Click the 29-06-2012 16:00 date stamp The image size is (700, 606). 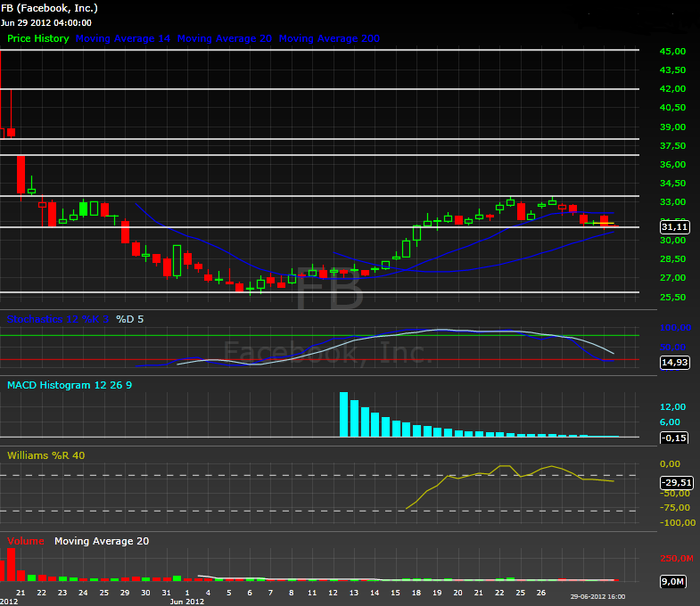pos(597,596)
